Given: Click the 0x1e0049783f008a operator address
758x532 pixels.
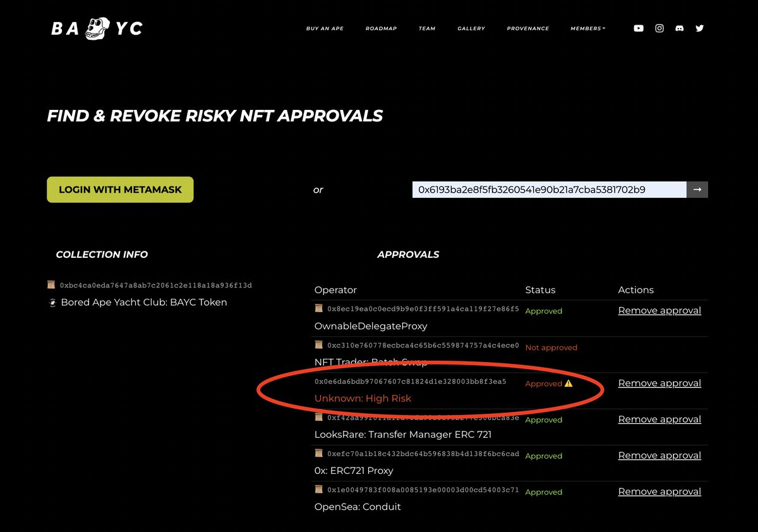Looking at the screenshot, I should tap(423, 490).
